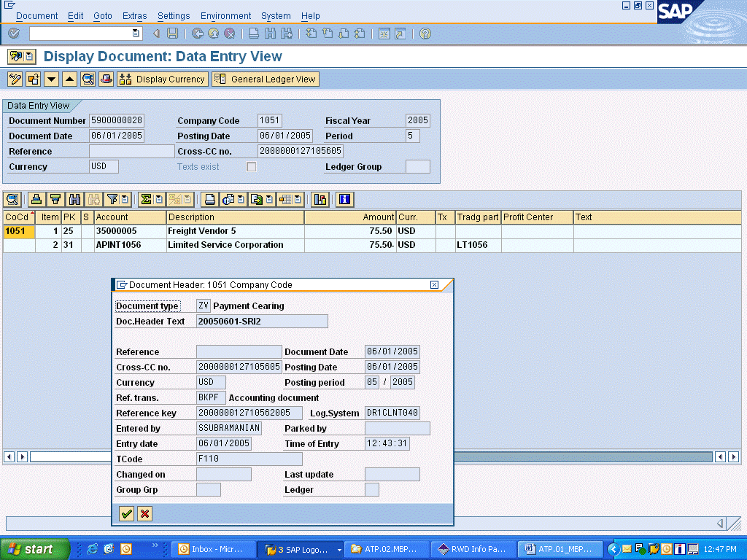
Task: Click the green Back arrow icon
Action: click(x=197, y=34)
